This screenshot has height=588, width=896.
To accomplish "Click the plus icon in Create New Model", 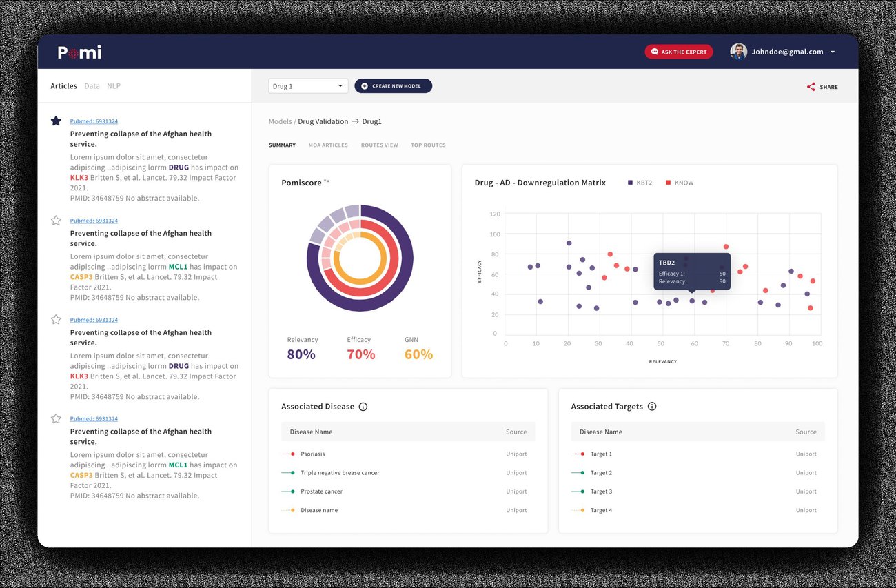I will point(365,86).
